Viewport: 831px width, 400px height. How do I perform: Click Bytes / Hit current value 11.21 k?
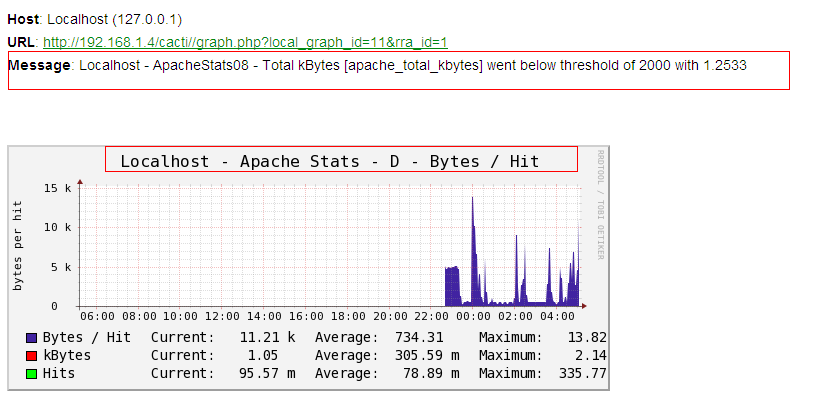(x=267, y=338)
